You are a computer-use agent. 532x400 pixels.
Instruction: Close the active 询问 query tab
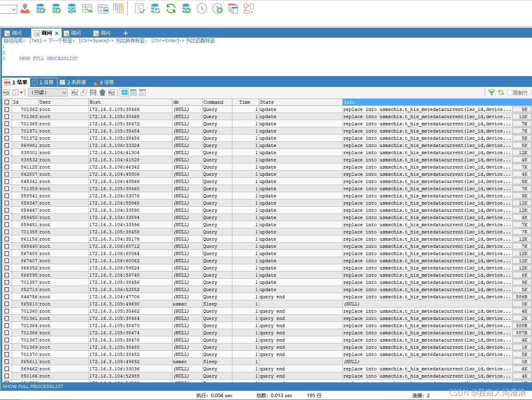click(57, 33)
